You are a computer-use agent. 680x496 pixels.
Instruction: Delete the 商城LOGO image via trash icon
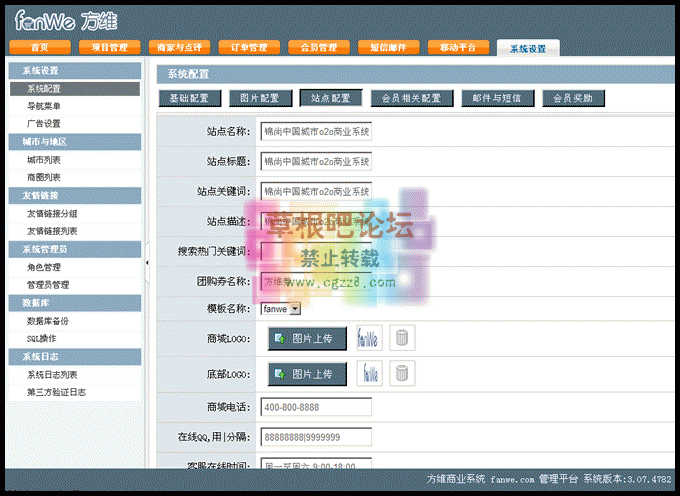[x=402, y=338]
